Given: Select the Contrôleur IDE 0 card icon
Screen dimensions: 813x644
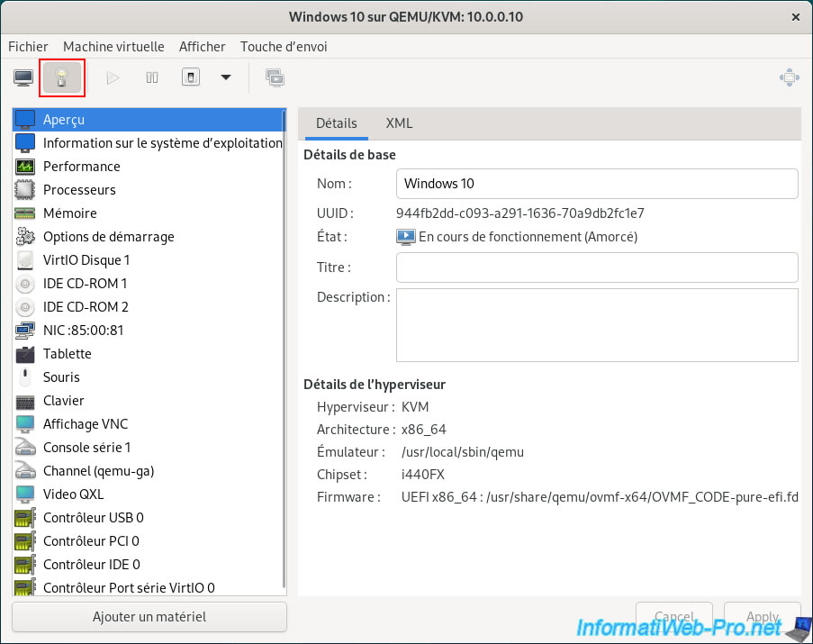Looking at the screenshot, I should pyautogui.click(x=25, y=565).
